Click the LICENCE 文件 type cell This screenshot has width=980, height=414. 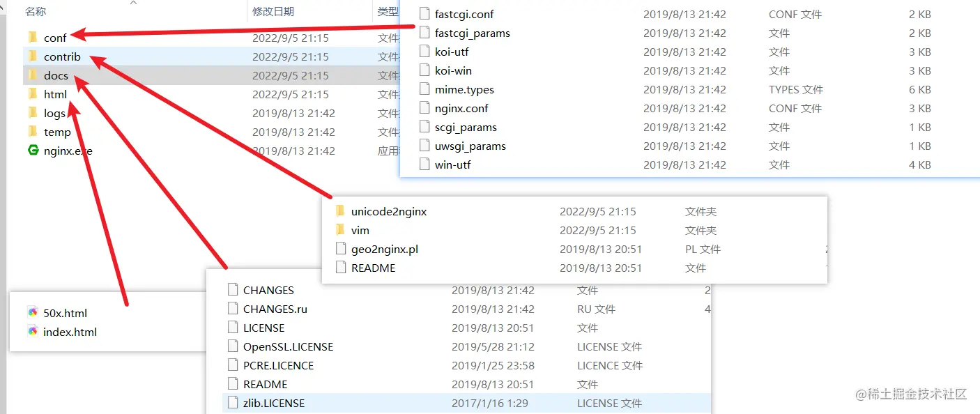coord(610,365)
